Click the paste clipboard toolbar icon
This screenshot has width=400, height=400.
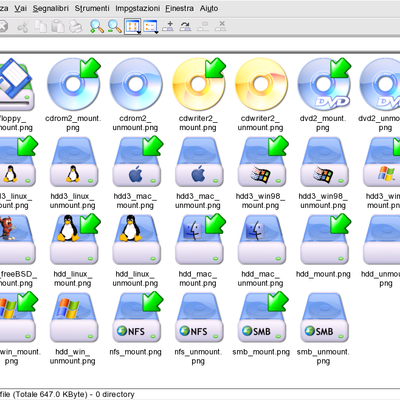point(58,26)
